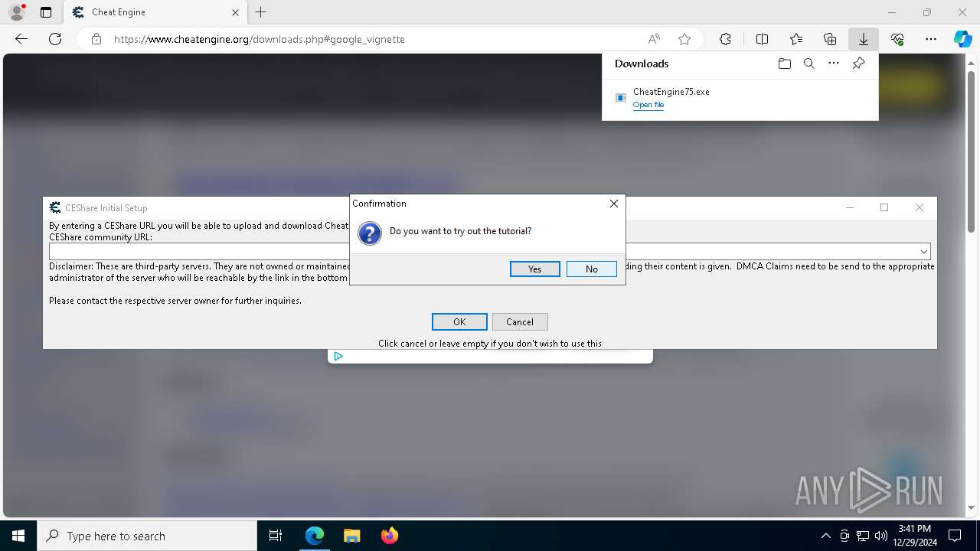Click Yes in the tutorial confirmation dialog
Image resolution: width=980 pixels, height=551 pixels.
(x=534, y=269)
